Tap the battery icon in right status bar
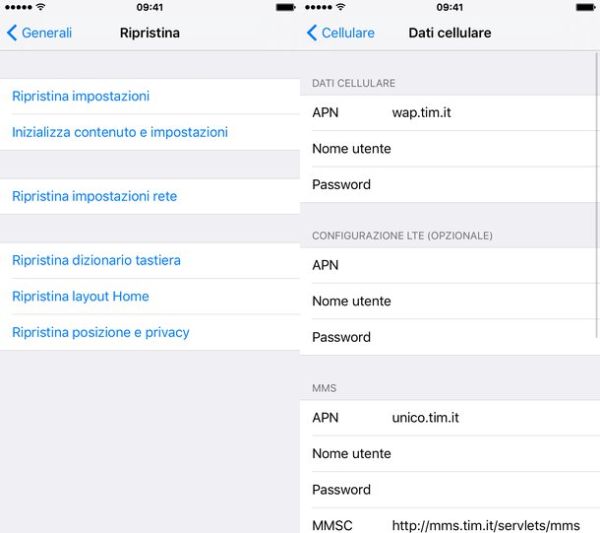 click(586, 7)
